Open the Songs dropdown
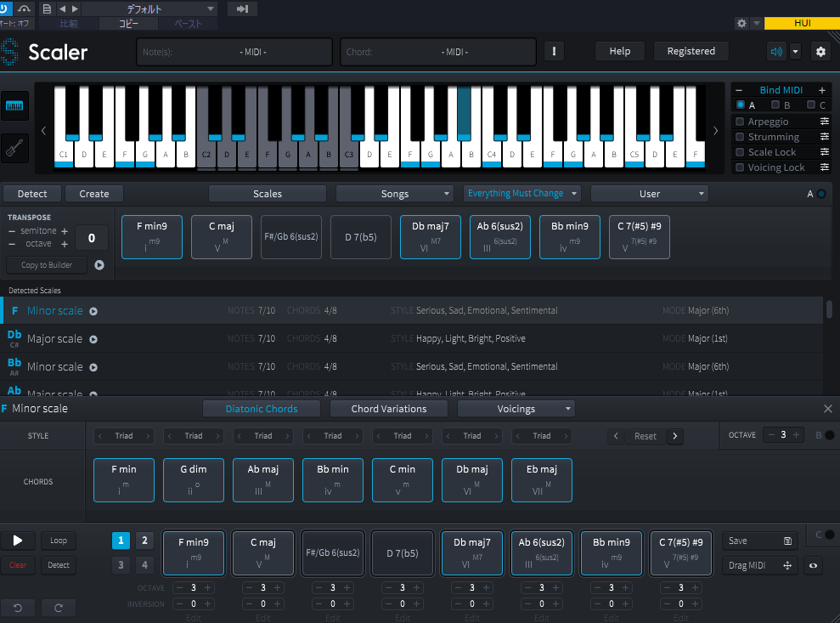Image resolution: width=840 pixels, height=623 pixels. 395,194
